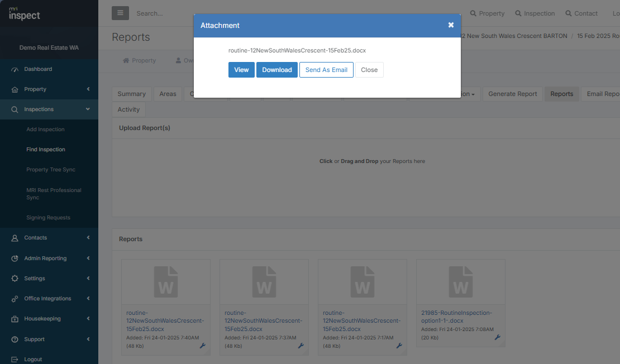This screenshot has width=620, height=364.
Task: Click 12 New South Wales Crescent BARTON breadcrumb
Action: coord(514,36)
